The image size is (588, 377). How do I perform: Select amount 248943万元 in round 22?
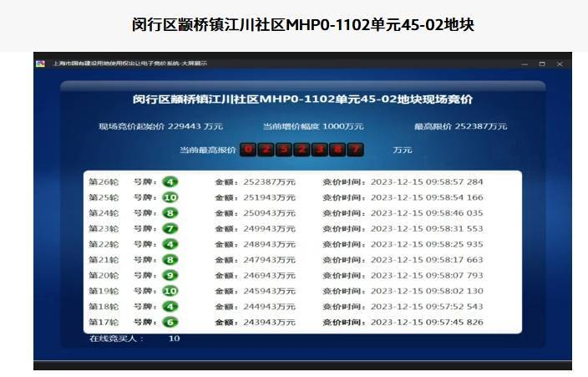tap(269, 244)
